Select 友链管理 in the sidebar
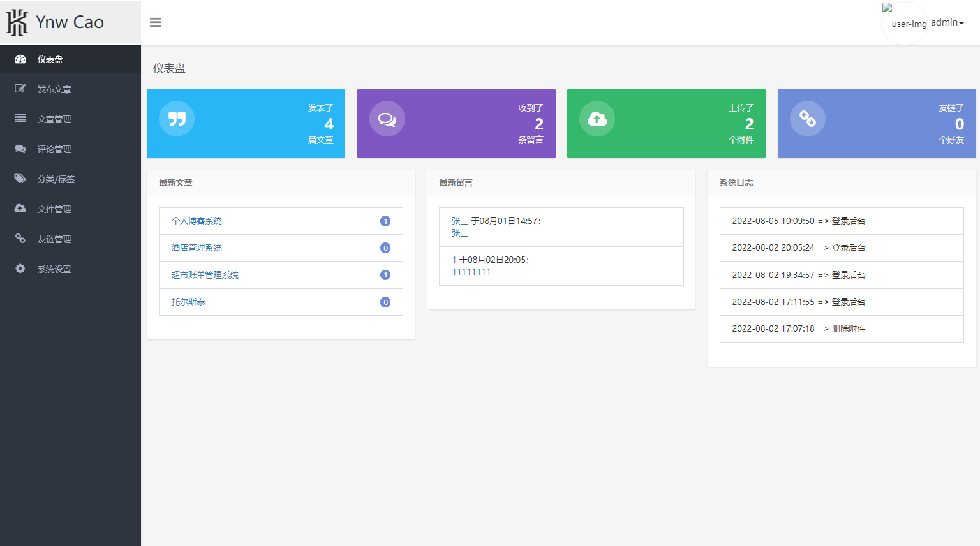This screenshot has width=980, height=546. click(70, 239)
